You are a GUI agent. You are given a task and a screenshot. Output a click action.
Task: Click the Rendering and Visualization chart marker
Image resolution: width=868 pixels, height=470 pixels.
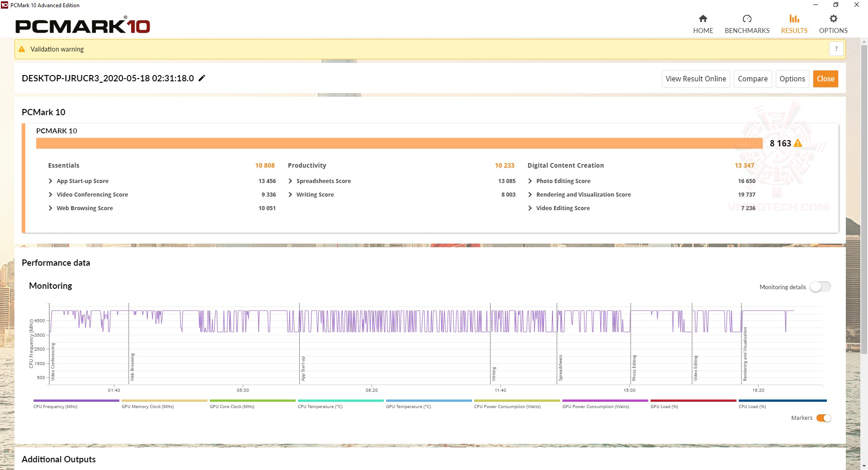pyautogui.click(x=745, y=354)
